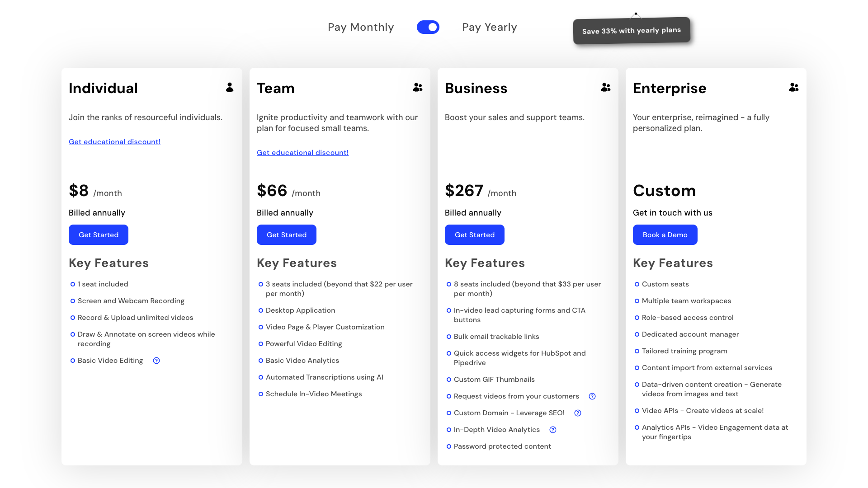Toggle the yearly billing switch

point(428,27)
